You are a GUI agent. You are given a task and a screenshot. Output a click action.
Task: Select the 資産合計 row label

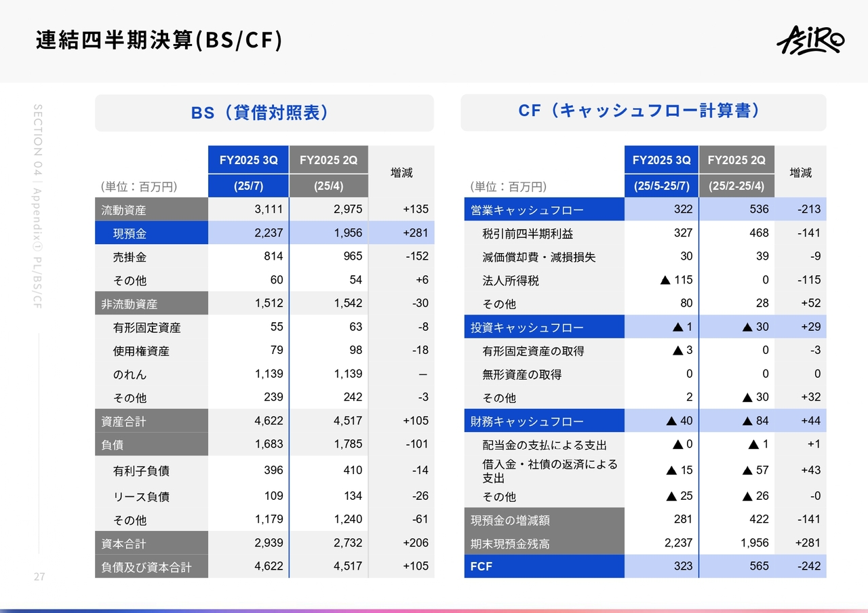tap(123, 421)
